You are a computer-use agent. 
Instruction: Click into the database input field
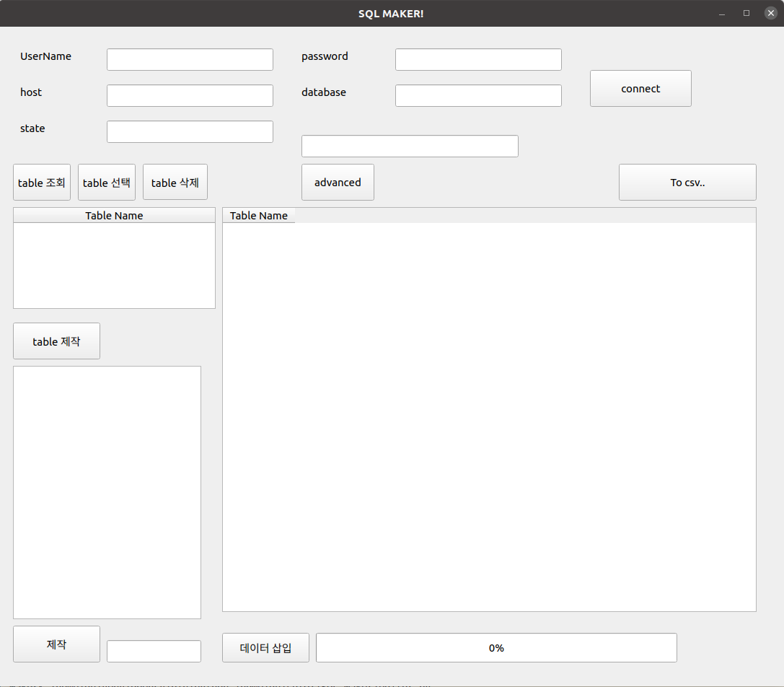pos(478,95)
